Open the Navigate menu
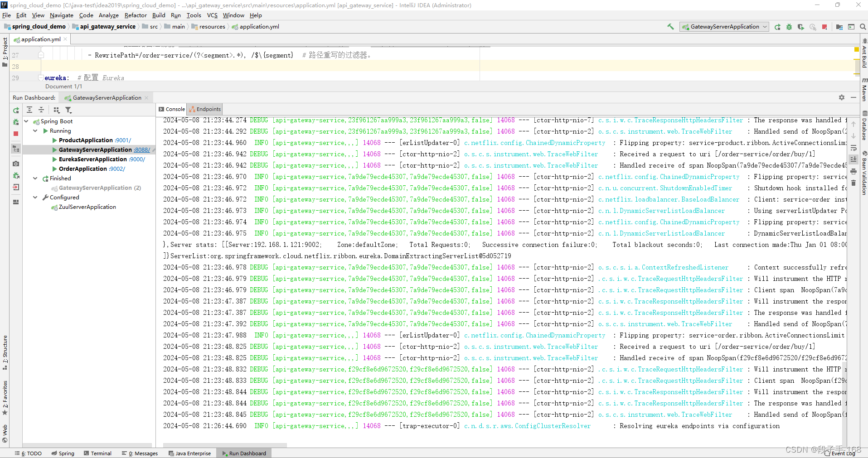This screenshot has height=458, width=868. tap(62, 15)
